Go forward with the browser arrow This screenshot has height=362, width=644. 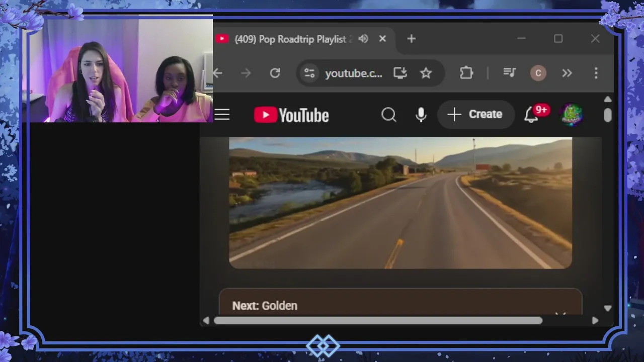(246, 73)
